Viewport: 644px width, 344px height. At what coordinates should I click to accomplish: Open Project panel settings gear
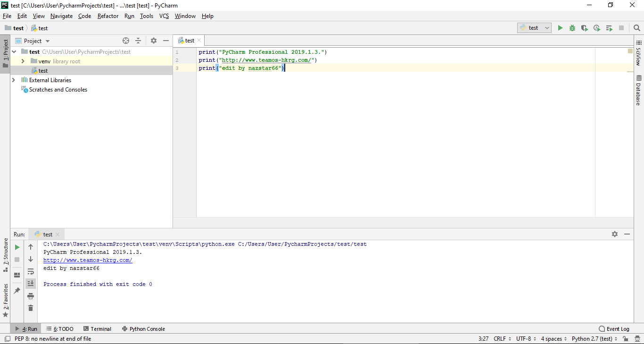[154, 41]
